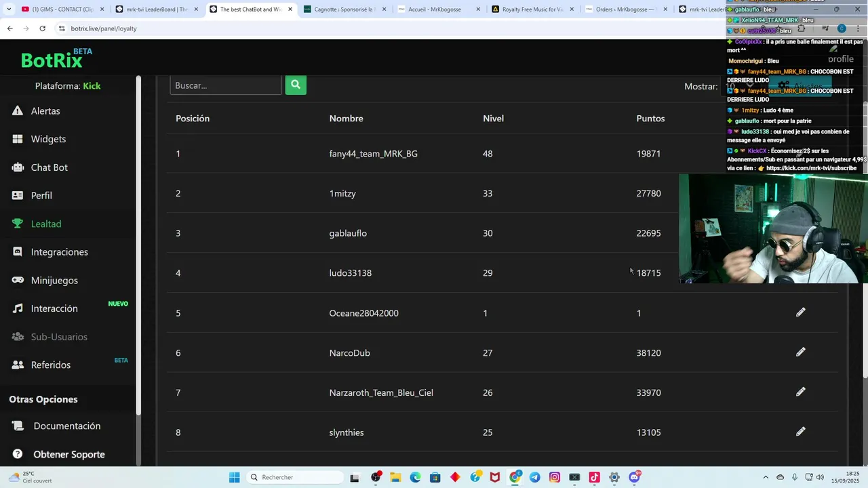Open Sub-Usuarios sidebar item
The height and width of the screenshot is (488, 868).
[x=59, y=337]
